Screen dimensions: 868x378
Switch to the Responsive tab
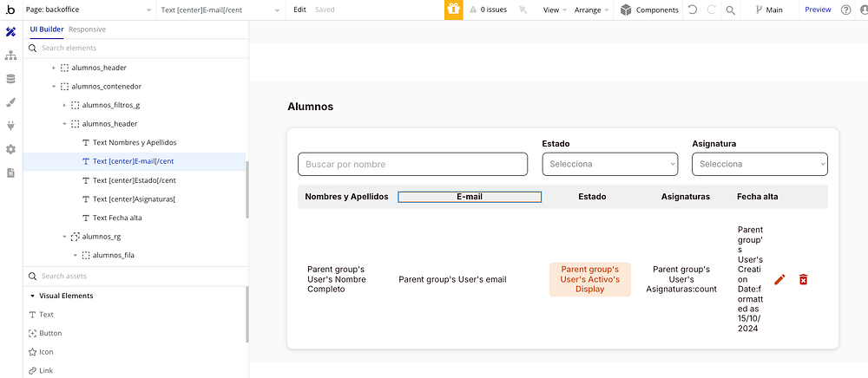[88, 29]
